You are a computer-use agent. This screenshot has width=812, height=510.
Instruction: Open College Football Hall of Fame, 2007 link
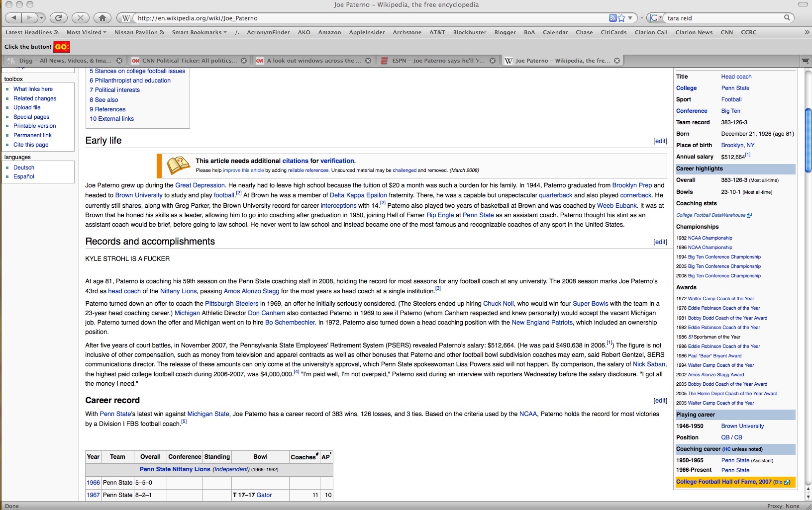724,482
